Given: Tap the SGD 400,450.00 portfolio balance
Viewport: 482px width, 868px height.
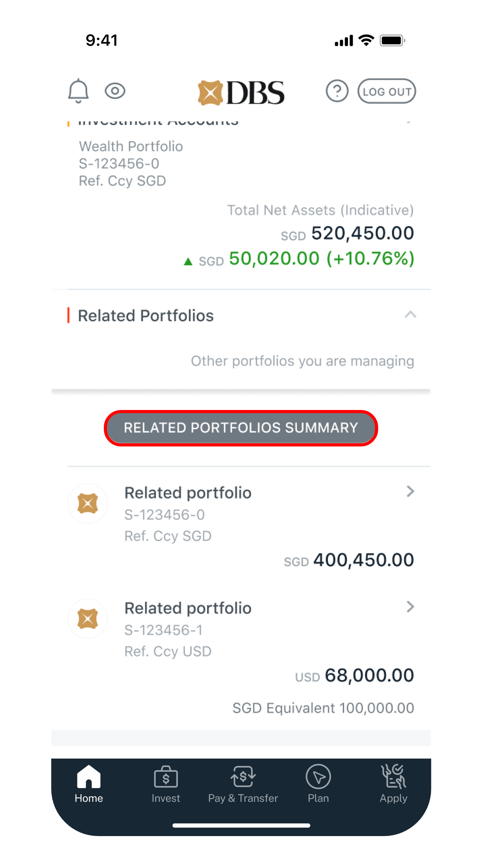Looking at the screenshot, I should coord(363,560).
